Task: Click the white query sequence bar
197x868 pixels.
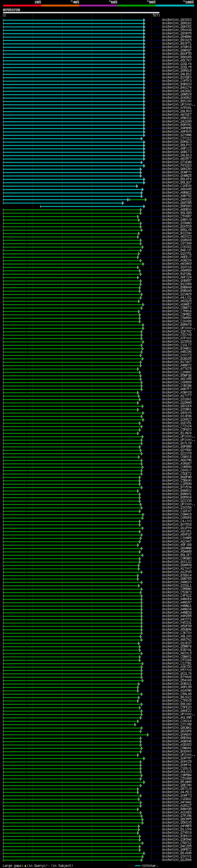Action: (81, 13)
